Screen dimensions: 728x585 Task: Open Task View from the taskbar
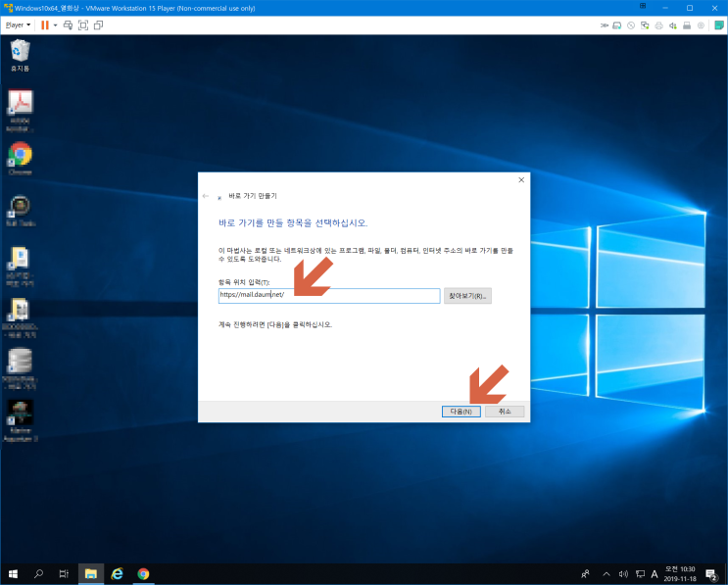[64, 574]
